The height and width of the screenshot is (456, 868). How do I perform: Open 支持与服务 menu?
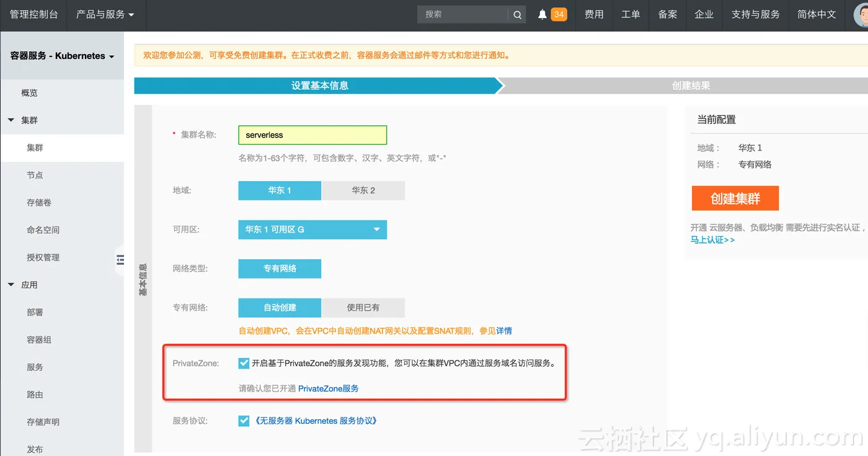point(756,14)
